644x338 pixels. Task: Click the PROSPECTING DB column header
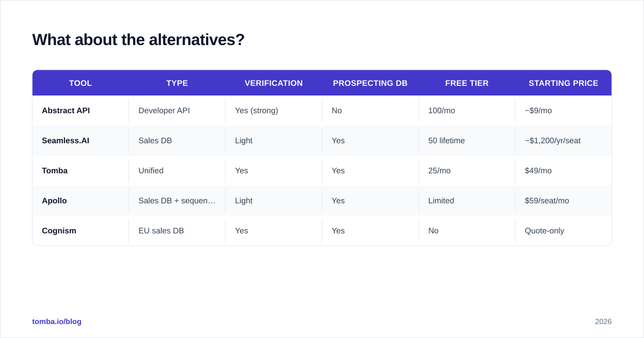370,83
